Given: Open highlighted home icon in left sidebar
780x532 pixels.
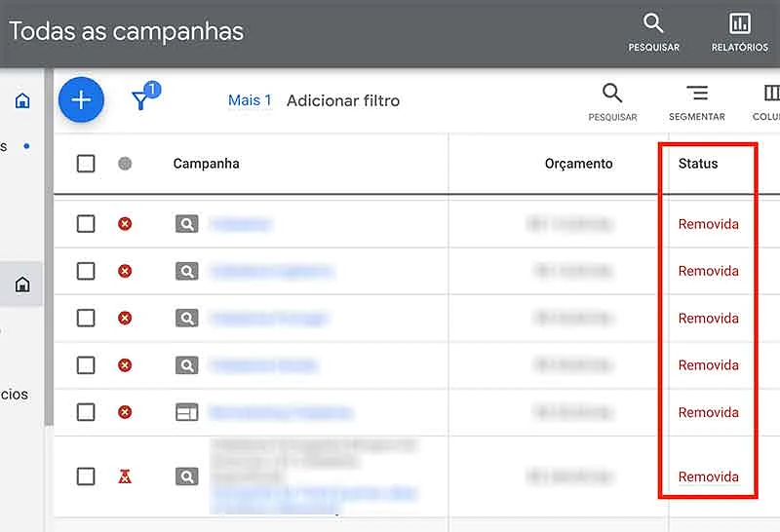Looking at the screenshot, I should pos(21,285).
